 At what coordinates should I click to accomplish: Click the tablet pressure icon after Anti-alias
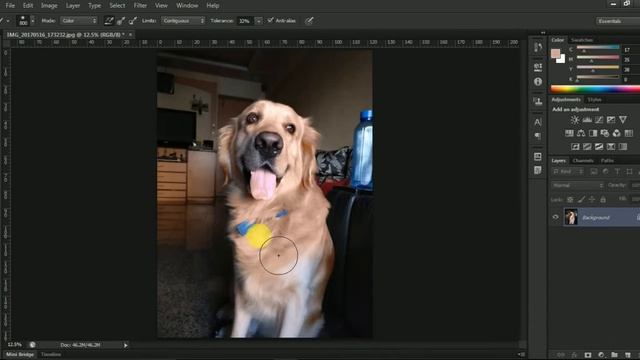point(309,20)
